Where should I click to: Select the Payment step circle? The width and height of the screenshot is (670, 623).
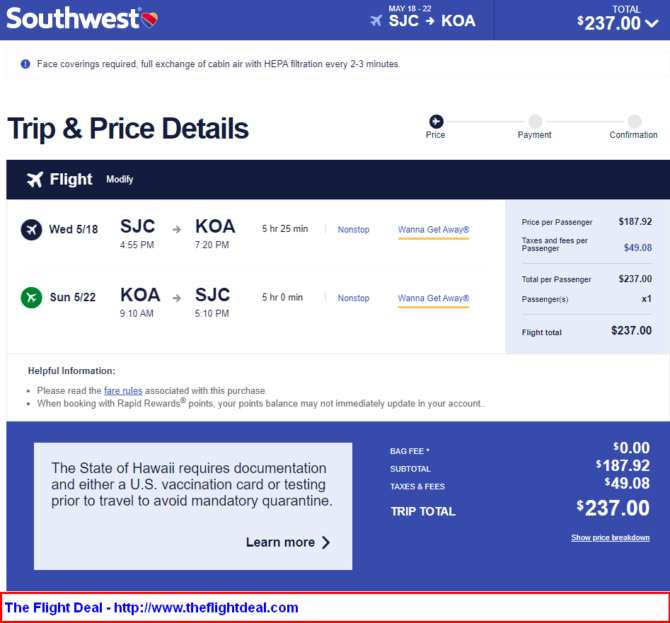tap(535, 121)
